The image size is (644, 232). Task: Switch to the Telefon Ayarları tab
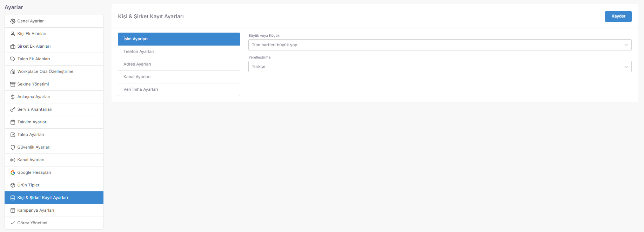(x=179, y=52)
